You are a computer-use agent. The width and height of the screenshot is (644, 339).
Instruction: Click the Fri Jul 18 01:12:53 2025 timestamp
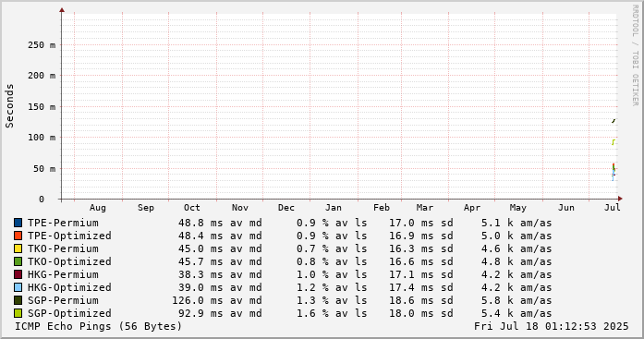pos(552,326)
